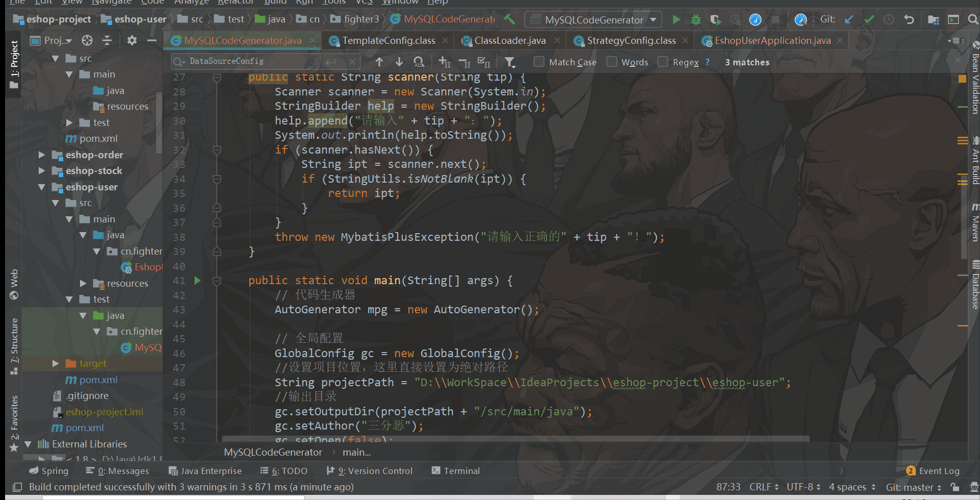Enable the Match Case checkbox

pos(538,62)
